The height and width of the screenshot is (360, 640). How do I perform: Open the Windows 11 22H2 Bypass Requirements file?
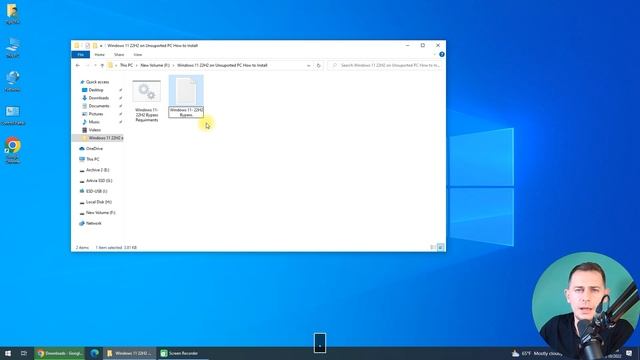[147, 101]
